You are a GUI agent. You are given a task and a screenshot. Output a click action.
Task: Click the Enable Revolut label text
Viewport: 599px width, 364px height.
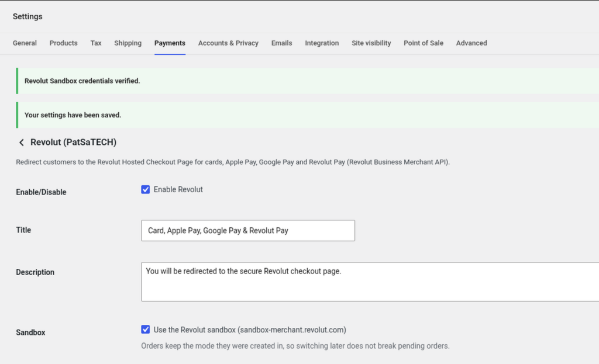(x=178, y=190)
